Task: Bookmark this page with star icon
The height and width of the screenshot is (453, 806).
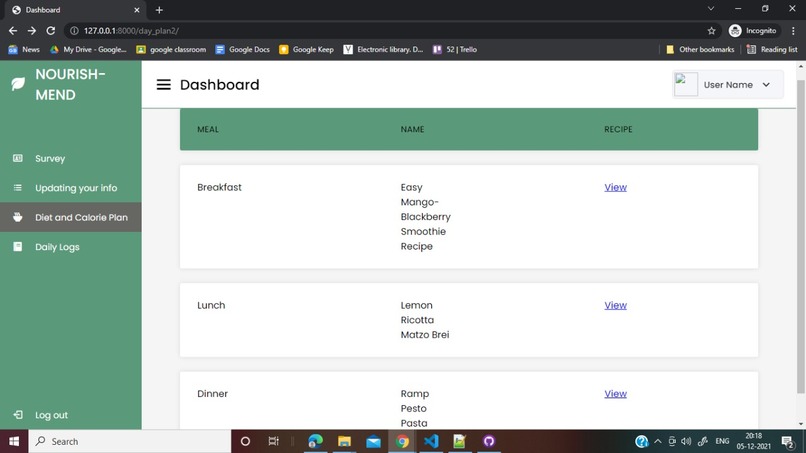Action: (x=711, y=31)
